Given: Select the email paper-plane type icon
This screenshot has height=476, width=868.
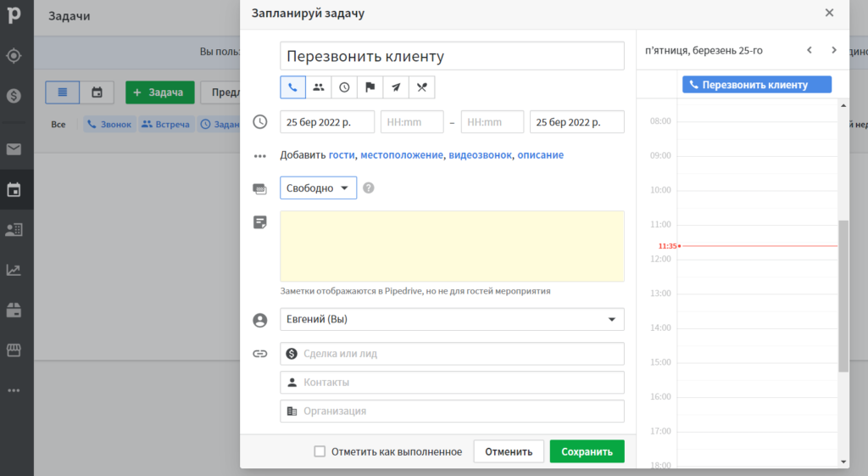Looking at the screenshot, I should [x=396, y=87].
